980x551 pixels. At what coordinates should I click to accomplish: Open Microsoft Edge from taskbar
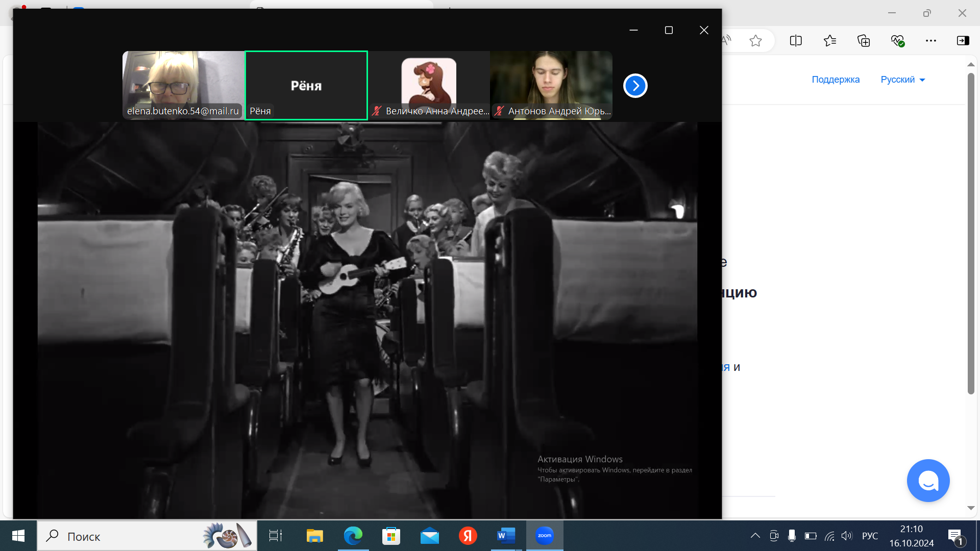click(x=353, y=536)
